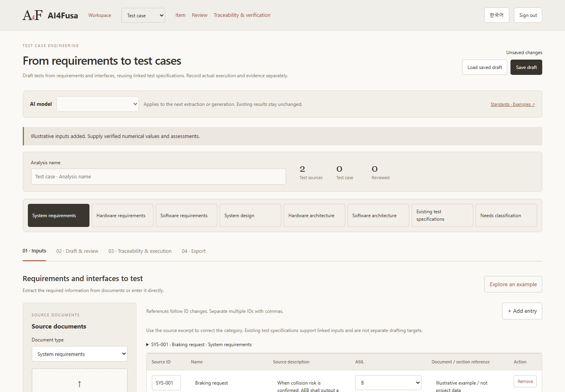The width and height of the screenshot is (565, 392).
Task: Click the SYS-001 Source ID field
Action: (x=166, y=383)
